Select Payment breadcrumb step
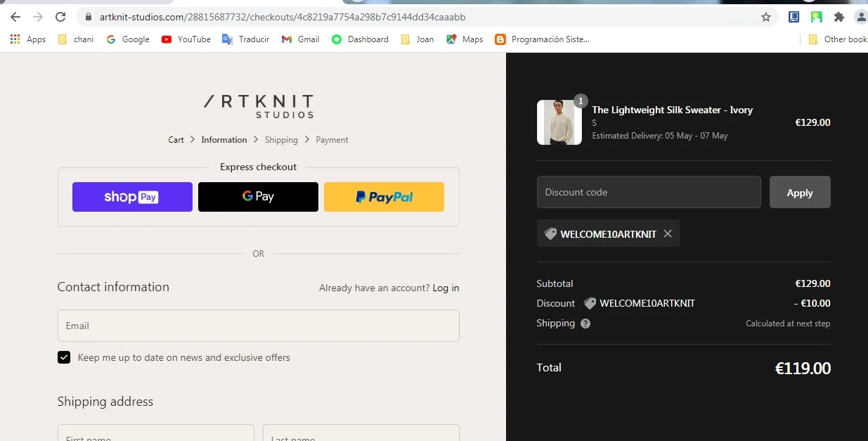 coord(332,140)
